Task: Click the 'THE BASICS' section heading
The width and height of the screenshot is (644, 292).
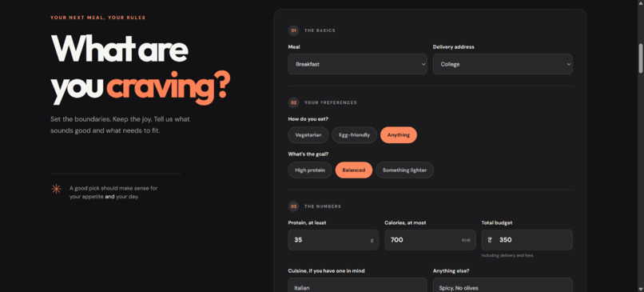Action: 320,30
